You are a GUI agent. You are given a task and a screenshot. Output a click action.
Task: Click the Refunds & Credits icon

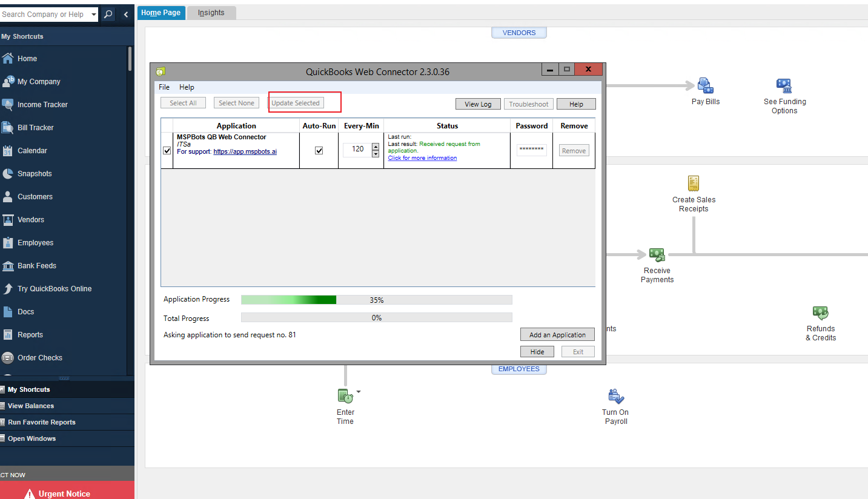coord(820,313)
